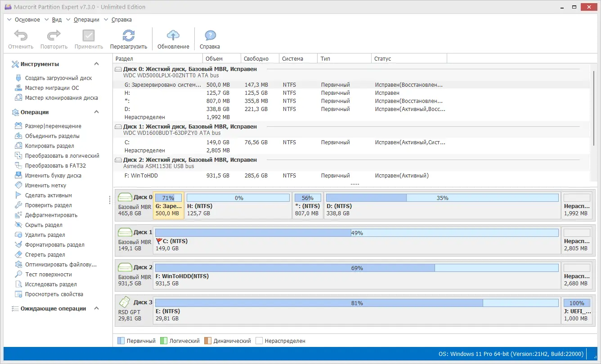Collapse the Операции section

(96, 112)
